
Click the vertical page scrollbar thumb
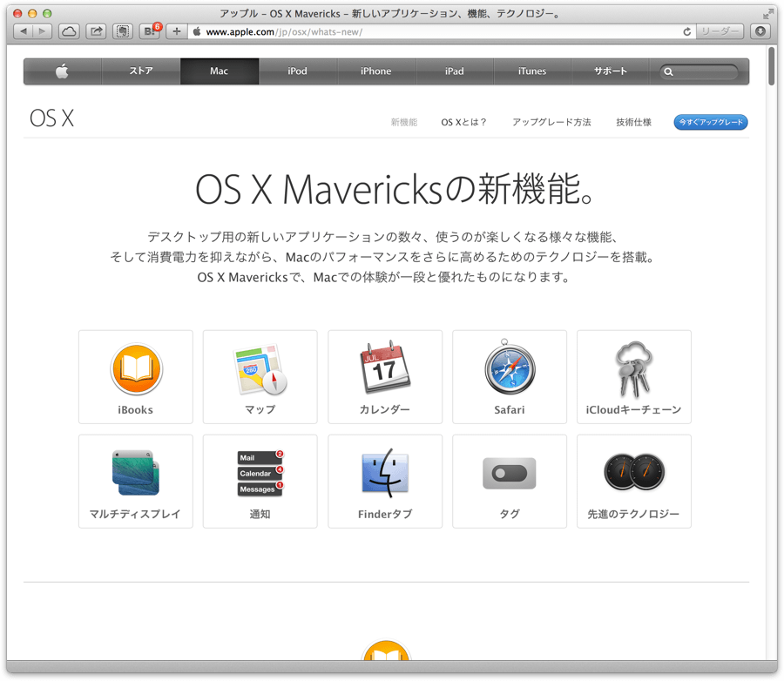point(772,66)
